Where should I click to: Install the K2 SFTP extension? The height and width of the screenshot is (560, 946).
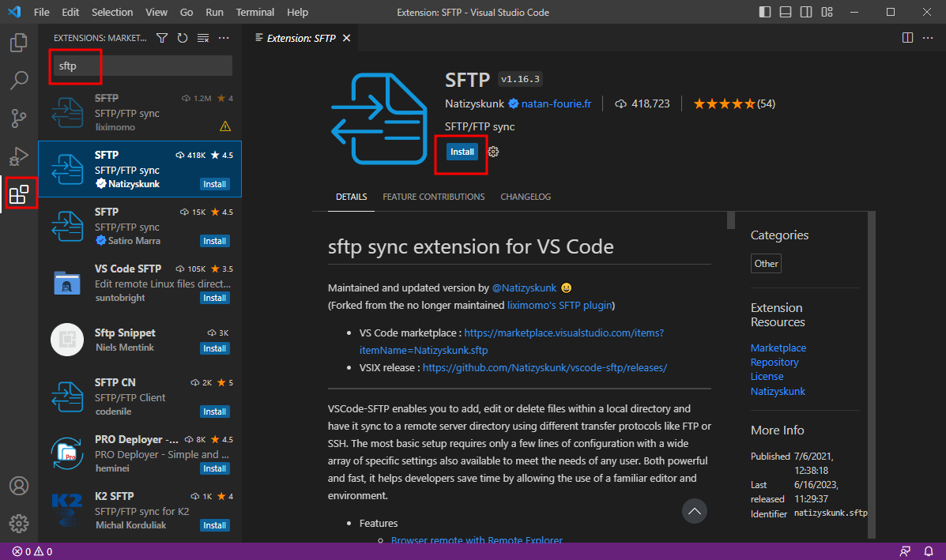tap(215, 525)
